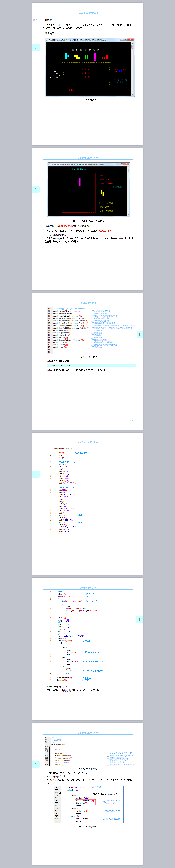Image resolution: width=175 pixels, height=868 pixels.
Task: Click the red callout about replacing with rank(tetris)
Action: (104, 794)
